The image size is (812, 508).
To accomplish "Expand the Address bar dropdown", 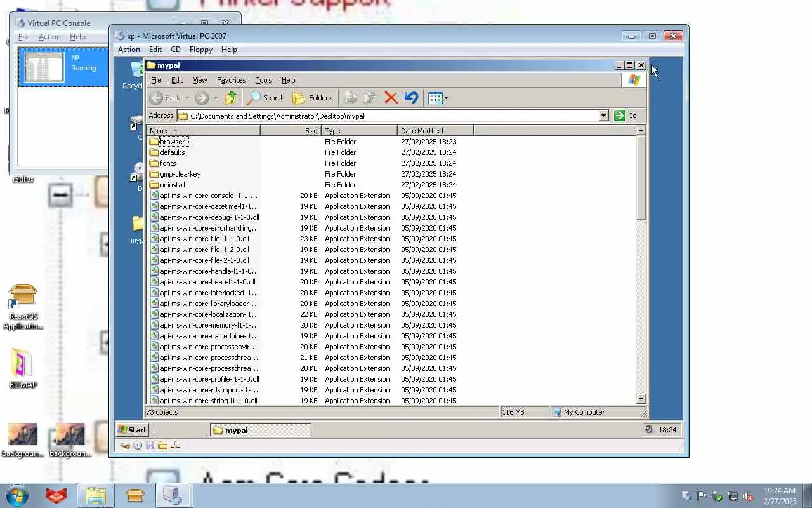I will click(x=604, y=116).
